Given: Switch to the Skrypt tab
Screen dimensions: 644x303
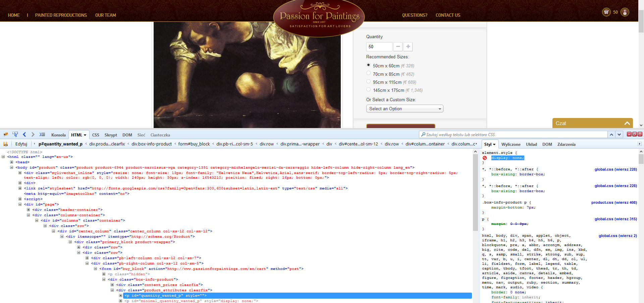Looking at the screenshot, I should [111, 135].
